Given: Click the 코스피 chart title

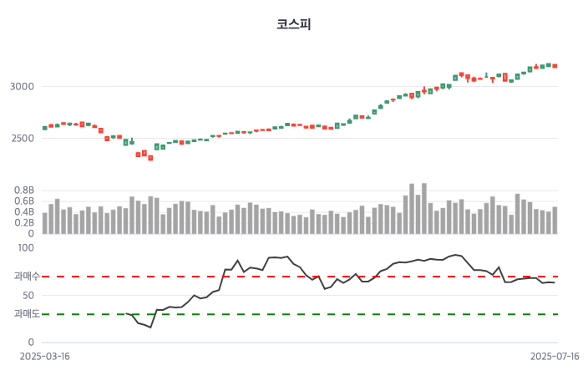Looking at the screenshot, I should click(x=293, y=24).
